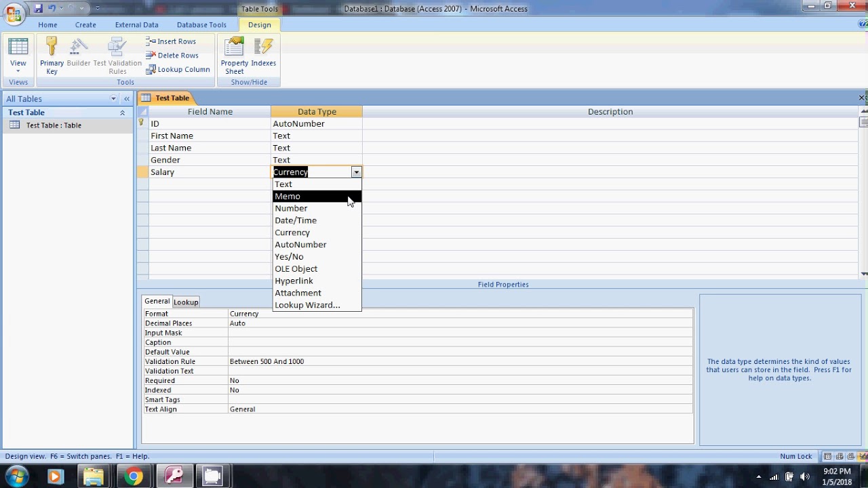
Task: Choose Hyperlink from the data type list
Action: click(317, 281)
